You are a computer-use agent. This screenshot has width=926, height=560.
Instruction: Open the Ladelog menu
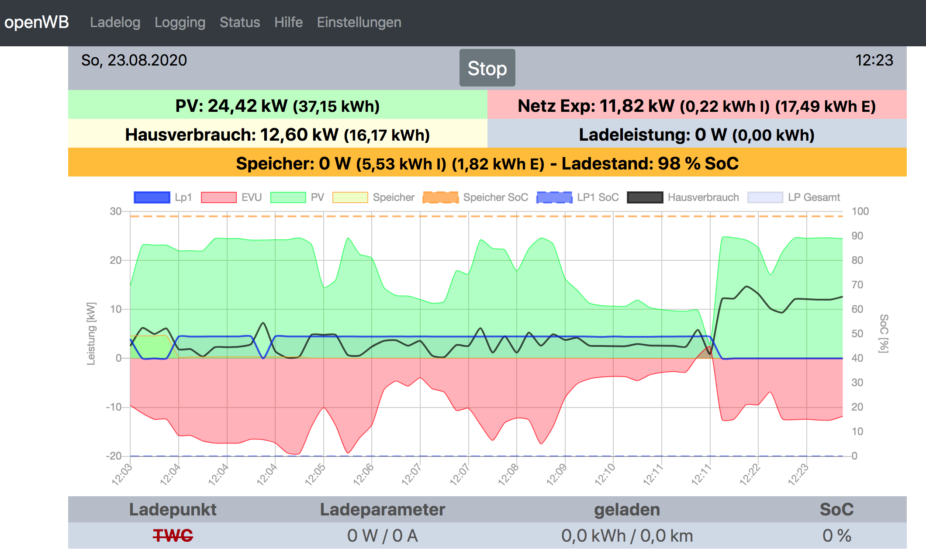tap(115, 22)
